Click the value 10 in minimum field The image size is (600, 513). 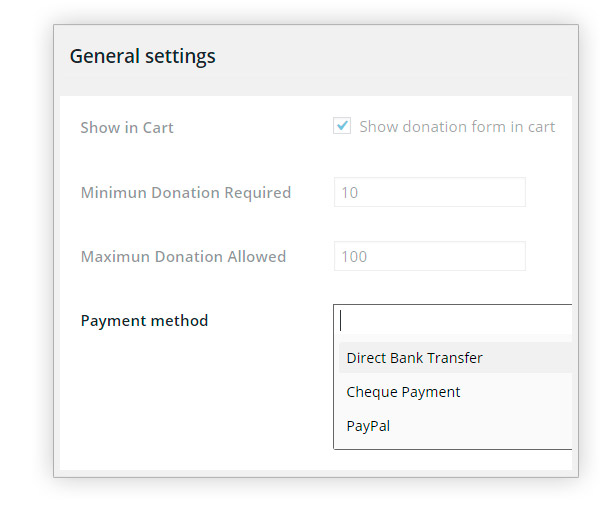[x=349, y=192]
